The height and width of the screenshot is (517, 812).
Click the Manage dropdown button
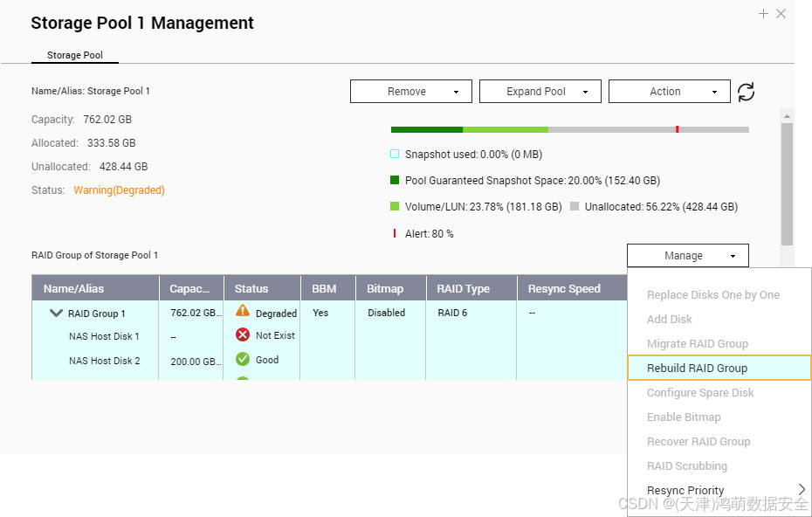(x=687, y=256)
